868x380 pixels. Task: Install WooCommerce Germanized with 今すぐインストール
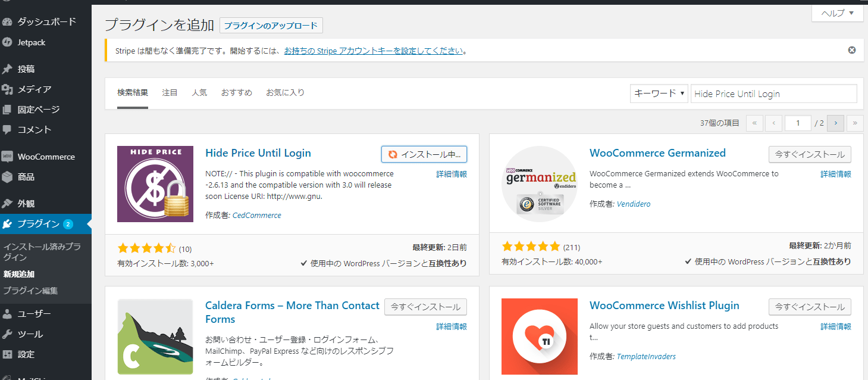point(810,154)
